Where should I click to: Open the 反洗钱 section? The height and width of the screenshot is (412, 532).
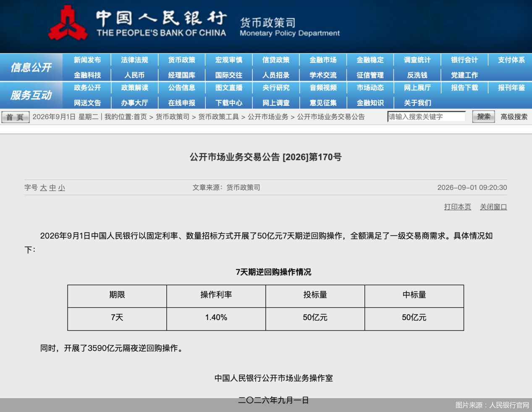[x=417, y=75]
